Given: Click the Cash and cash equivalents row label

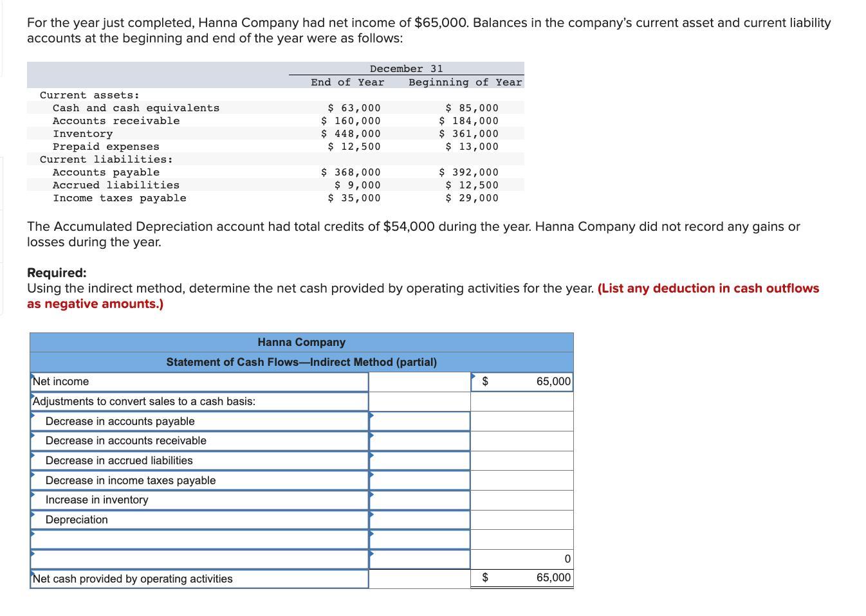Looking at the screenshot, I should [136, 108].
